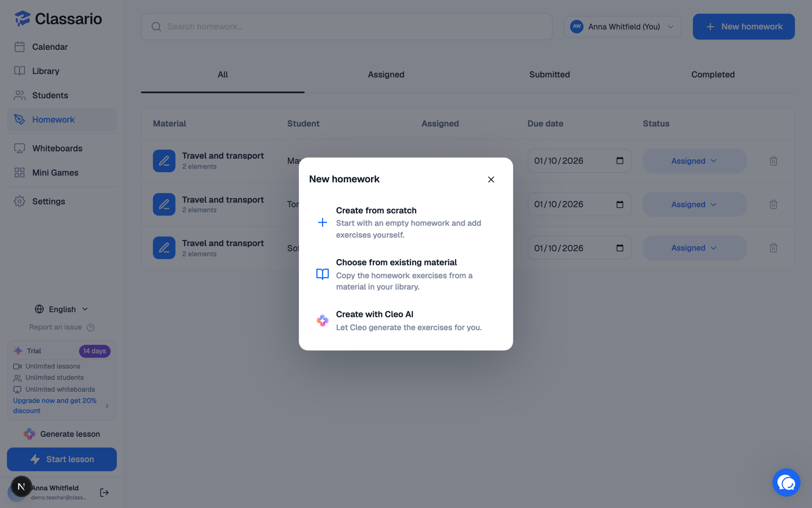Expand the Anna Whitfield (You) teacher dropdown
The width and height of the screenshot is (812, 508).
pos(623,27)
